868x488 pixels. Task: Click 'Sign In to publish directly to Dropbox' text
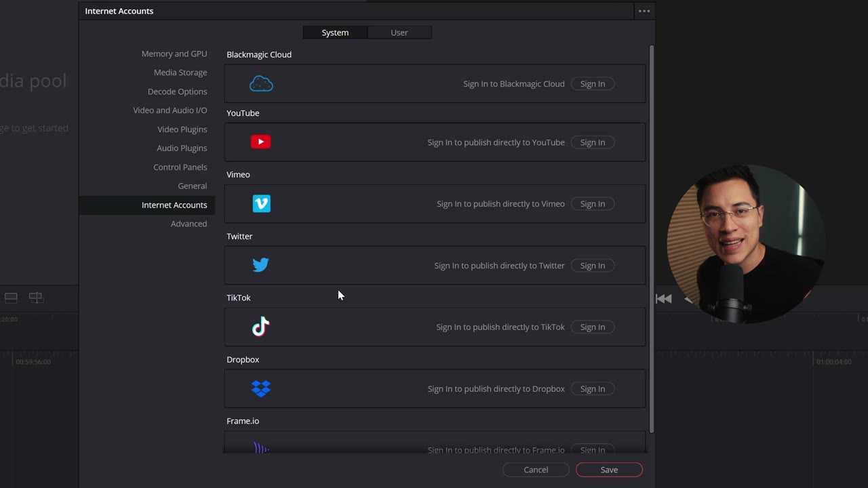496,389
